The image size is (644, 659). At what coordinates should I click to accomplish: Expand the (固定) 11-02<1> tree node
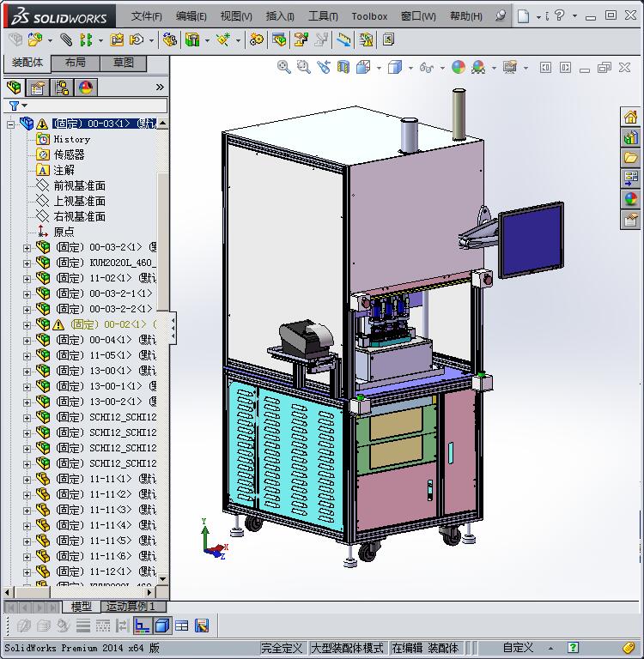27,279
